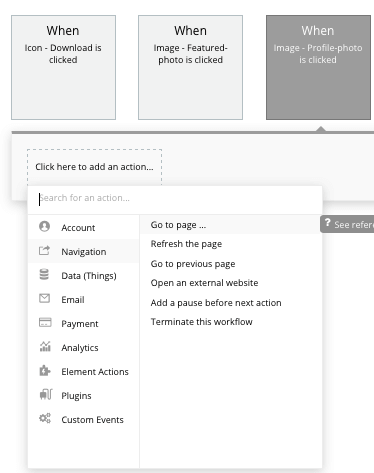
Task: Click the Data (Things) database icon
Action: pyautogui.click(x=44, y=275)
